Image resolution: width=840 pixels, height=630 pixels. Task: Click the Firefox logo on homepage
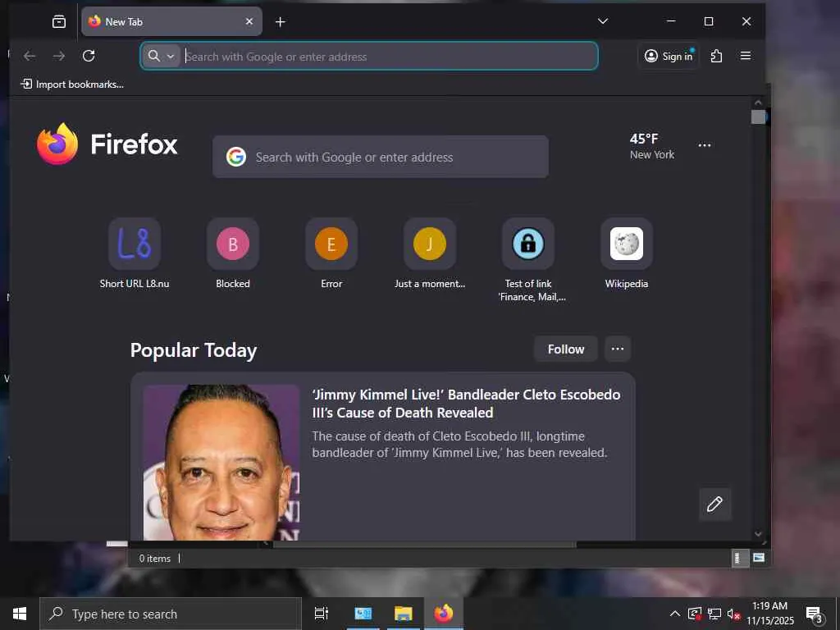point(107,144)
